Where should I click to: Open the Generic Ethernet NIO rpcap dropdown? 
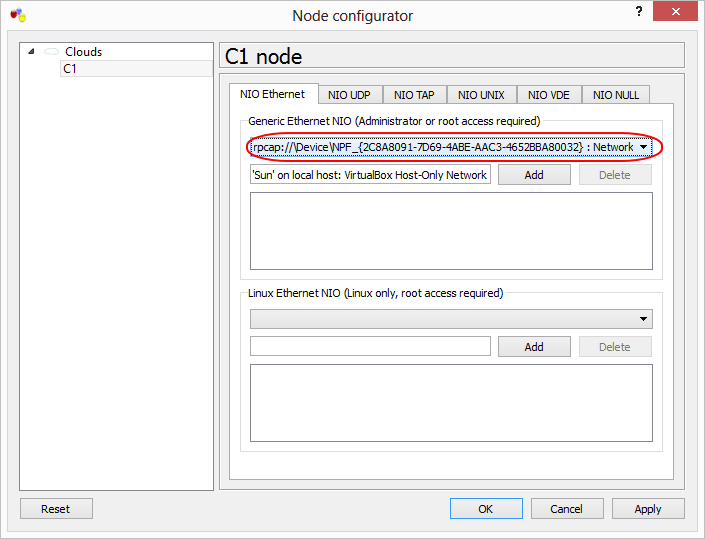(x=451, y=147)
